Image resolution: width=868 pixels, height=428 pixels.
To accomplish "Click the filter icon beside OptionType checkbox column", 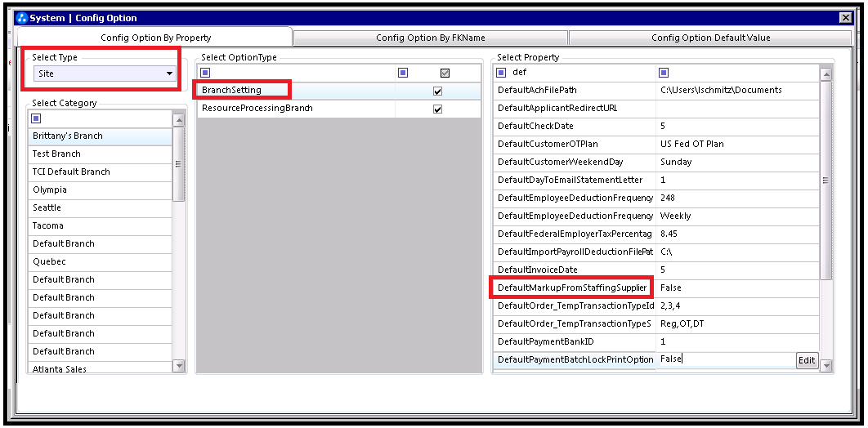I will pos(403,73).
